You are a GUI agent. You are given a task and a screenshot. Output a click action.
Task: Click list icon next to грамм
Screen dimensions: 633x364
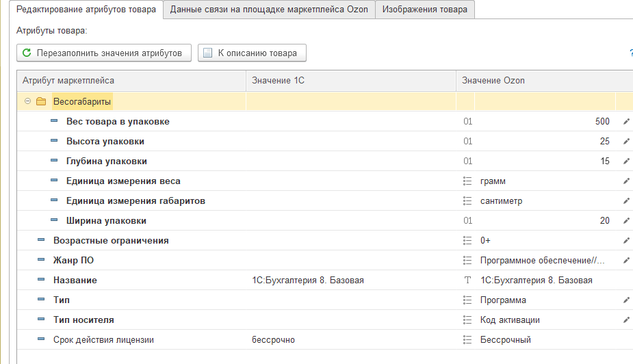click(467, 181)
